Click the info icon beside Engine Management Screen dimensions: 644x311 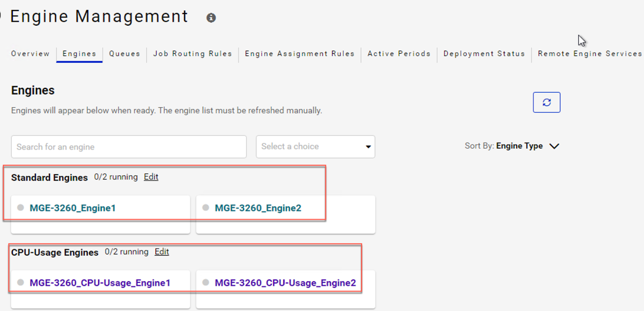point(211,18)
